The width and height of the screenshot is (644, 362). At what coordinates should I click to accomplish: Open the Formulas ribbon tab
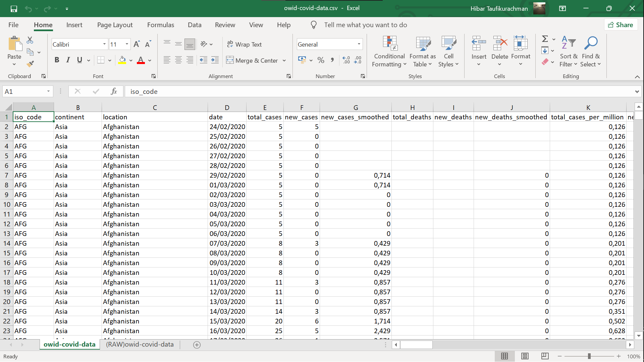(x=160, y=25)
